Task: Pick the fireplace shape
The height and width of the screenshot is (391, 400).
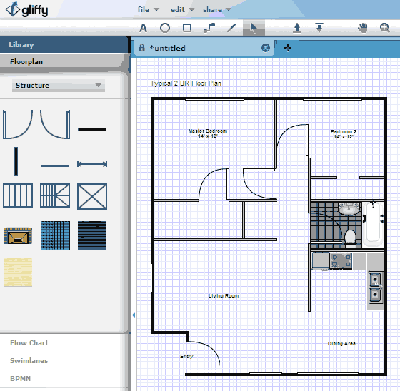Action: [18, 236]
